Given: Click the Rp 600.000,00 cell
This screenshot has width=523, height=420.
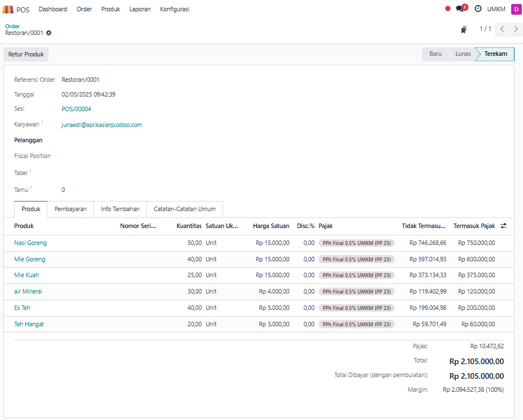Looking at the screenshot, I should 476,259.
